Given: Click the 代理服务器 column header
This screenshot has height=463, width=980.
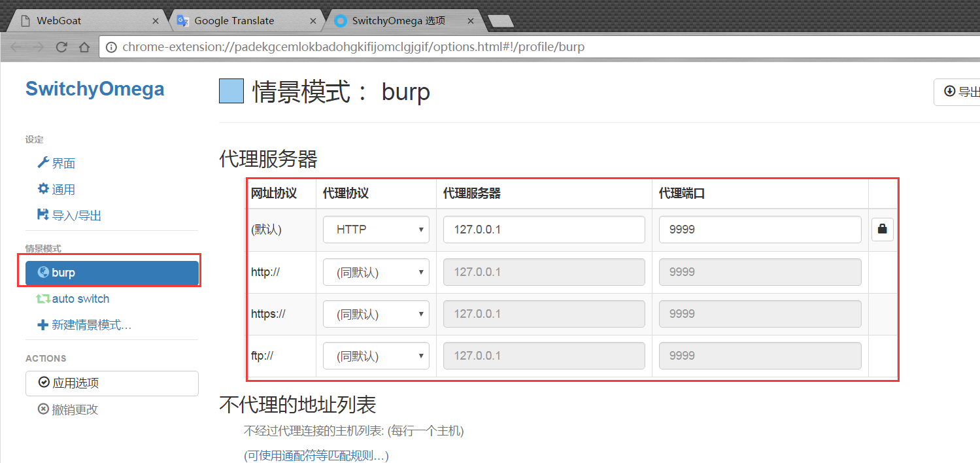Looking at the screenshot, I should (472, 194).
